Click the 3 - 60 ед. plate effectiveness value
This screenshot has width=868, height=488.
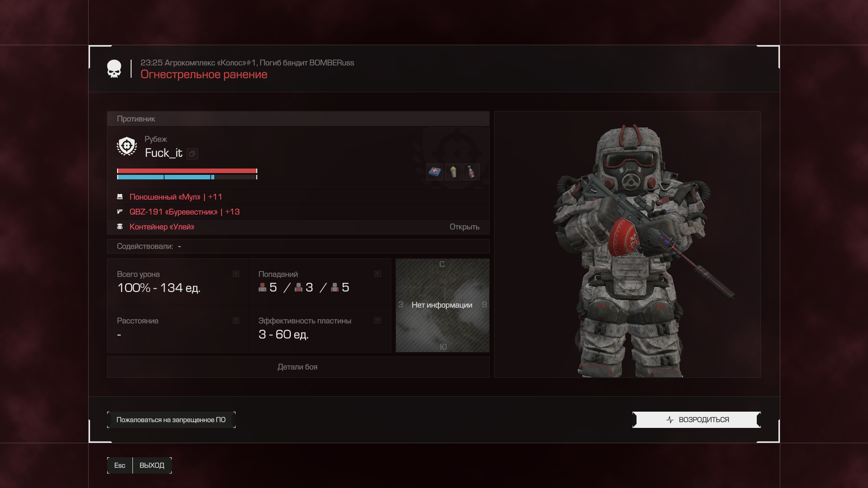pos(283,334)
